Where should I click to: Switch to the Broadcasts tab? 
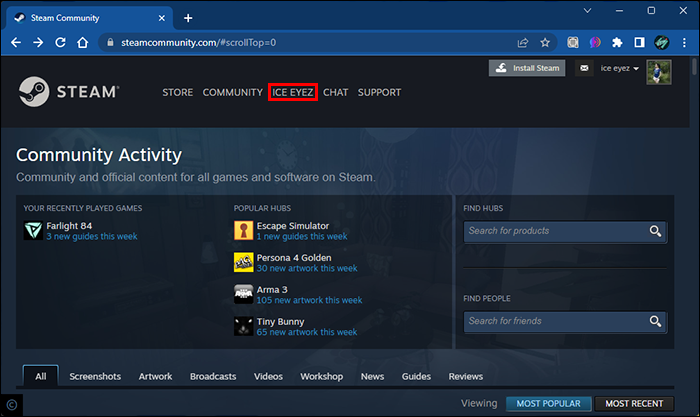(x=213, y=376)
